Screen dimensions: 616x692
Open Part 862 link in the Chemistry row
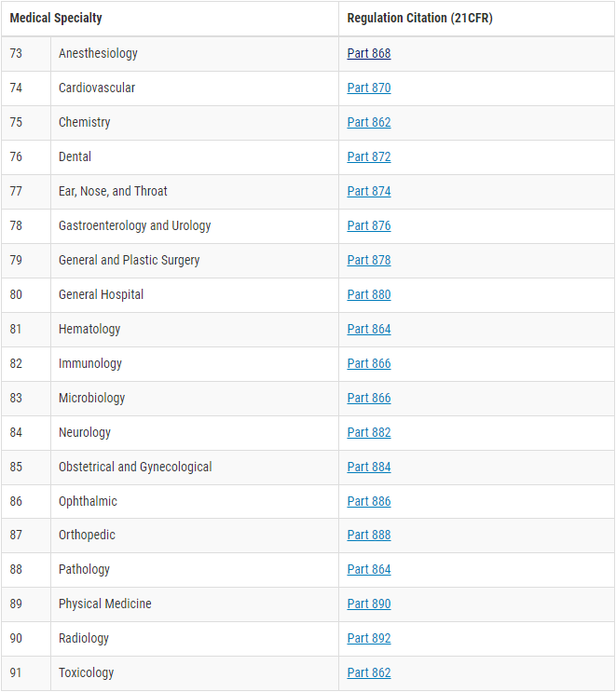point(369,122)
